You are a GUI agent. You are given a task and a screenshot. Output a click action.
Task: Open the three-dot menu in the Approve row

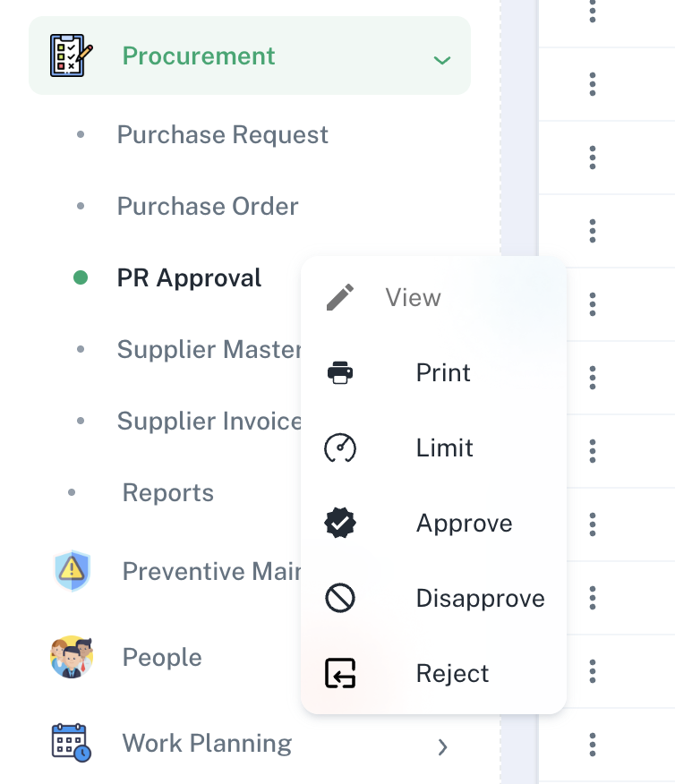click(593, 524)
